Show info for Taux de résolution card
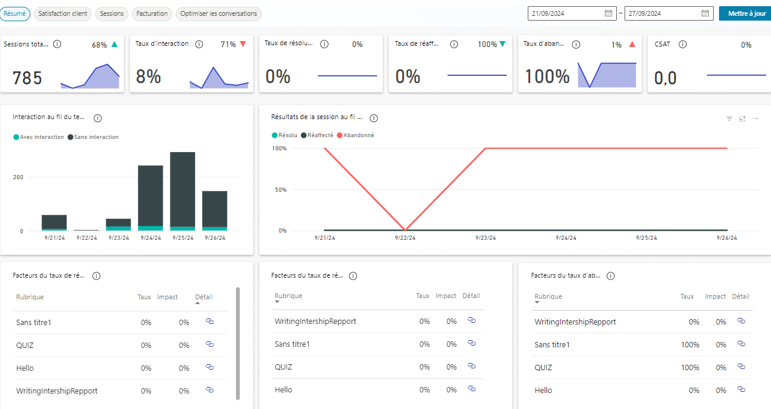Viewport: 771px width, 409px height. [x=325, y=44]
